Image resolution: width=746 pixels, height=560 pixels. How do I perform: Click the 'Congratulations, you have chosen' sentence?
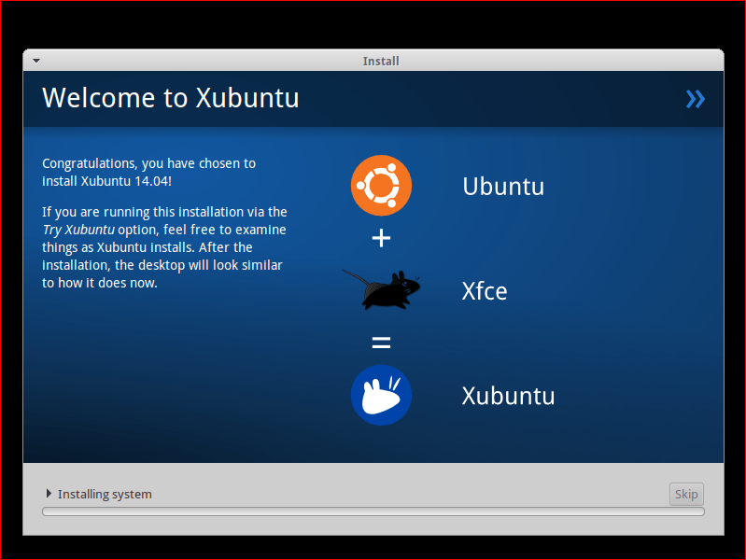148,173
